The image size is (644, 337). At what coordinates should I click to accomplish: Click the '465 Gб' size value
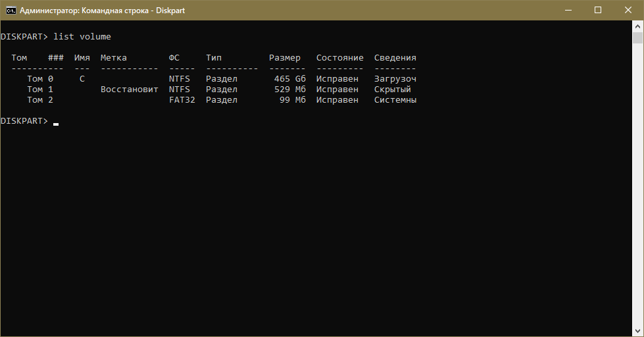tap(290, 79)
